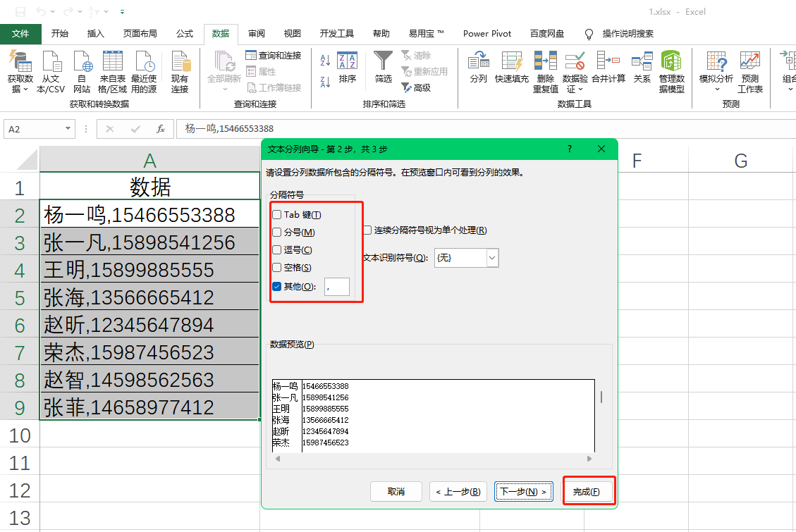
Task: Open Queries and Connections (查询和连接)
Action: pos(274,55)
